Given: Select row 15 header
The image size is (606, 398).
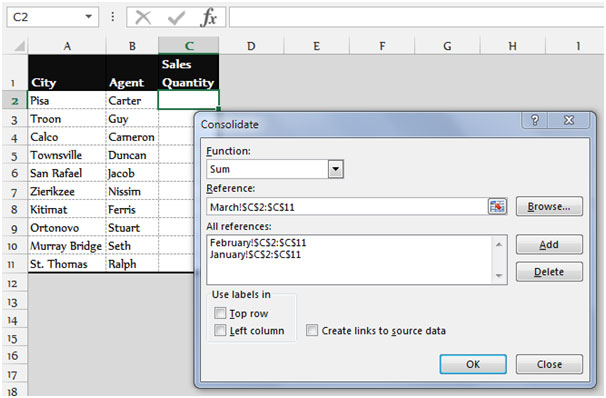Looking at the screenshot, I should [14, 338].
